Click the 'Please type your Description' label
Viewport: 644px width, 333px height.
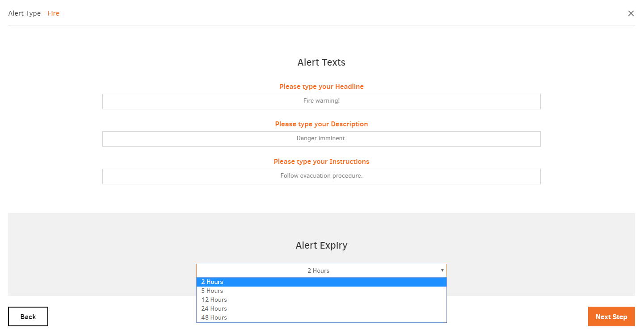[321, 124]
